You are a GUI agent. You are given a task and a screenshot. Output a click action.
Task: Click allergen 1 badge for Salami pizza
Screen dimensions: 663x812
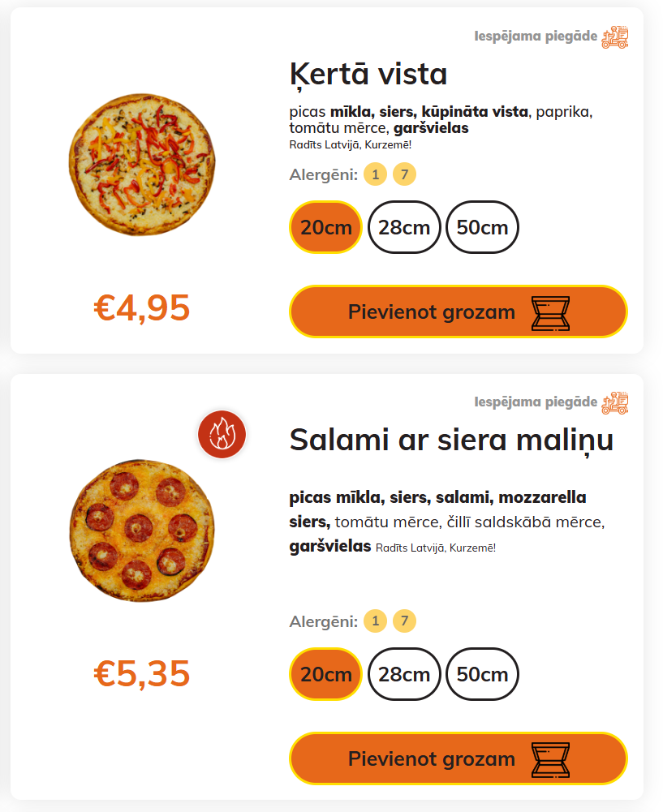[x=375, y=621]
